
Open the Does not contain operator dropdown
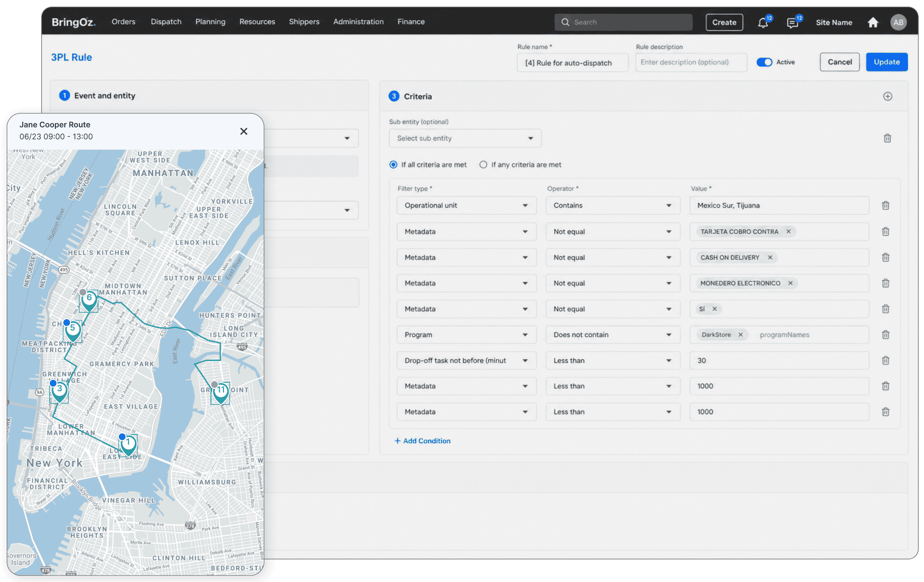pyautogui.click(x=612, y=335)
